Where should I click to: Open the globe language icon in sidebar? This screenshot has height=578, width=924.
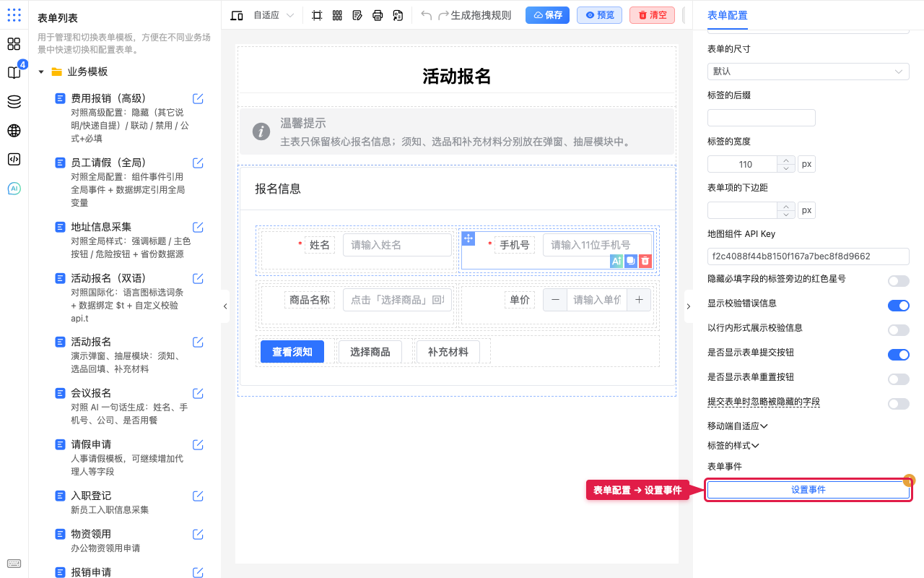tap(14, 131)
